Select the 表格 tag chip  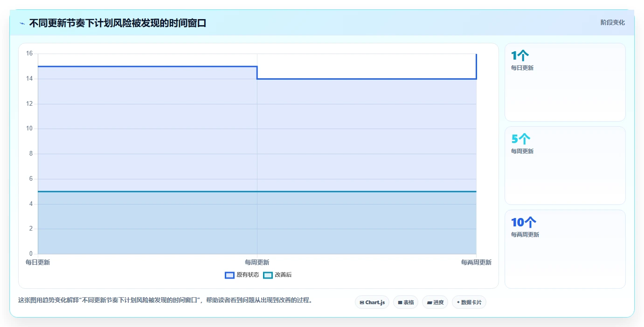(x=406, y=302)
